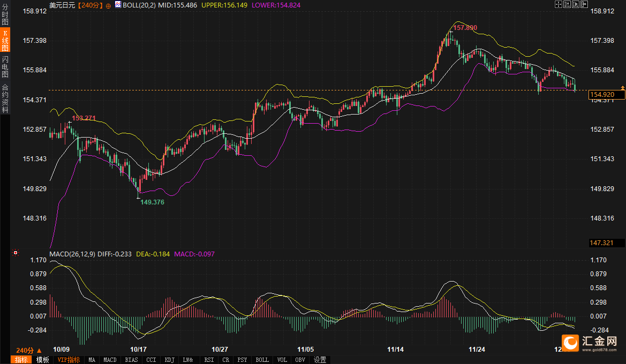This screenshot has height=364, width=626.
Task: Click the jump-to-start chart icon at top right
Action: pos(567,4)
